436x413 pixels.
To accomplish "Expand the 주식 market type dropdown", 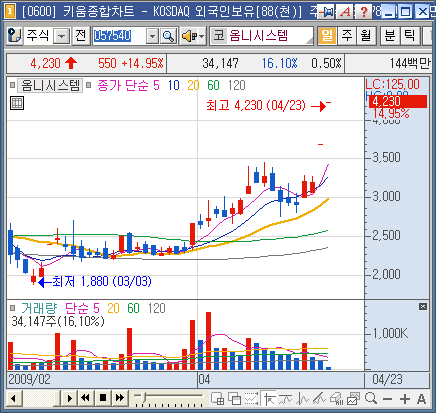I will click(x=62, y=36).
